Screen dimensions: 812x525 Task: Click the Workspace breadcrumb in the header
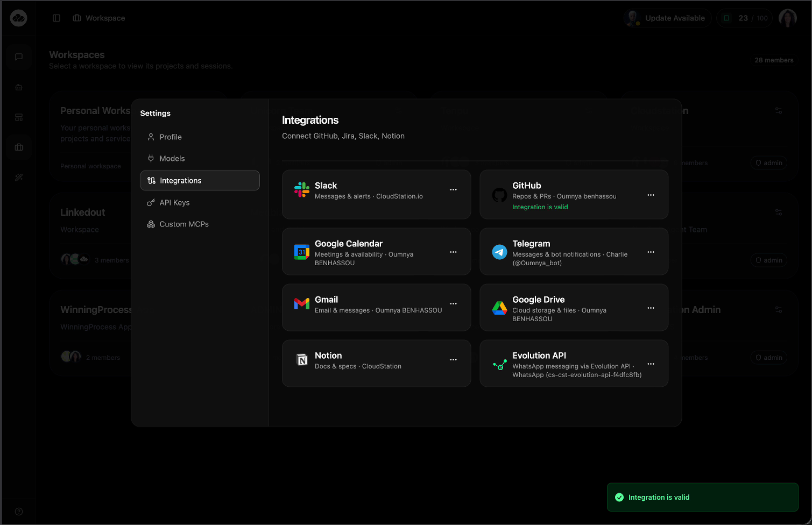99,18
